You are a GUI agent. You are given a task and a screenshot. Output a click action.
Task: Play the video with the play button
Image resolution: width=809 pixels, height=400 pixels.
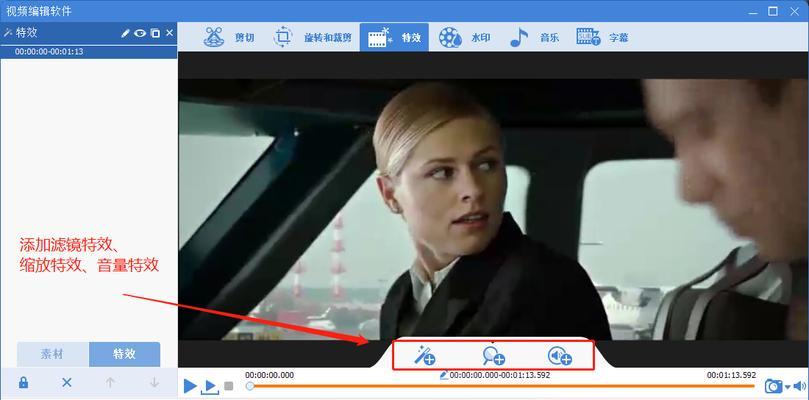190,386
